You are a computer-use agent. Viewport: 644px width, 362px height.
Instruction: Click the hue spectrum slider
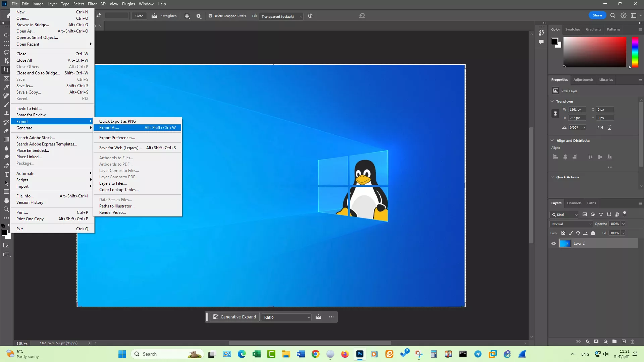(635, 52)
